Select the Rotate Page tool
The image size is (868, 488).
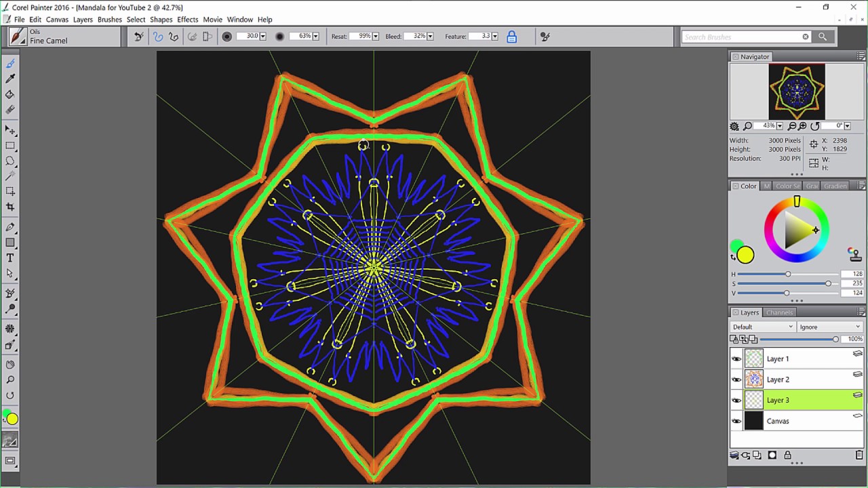tap(10, 395)
